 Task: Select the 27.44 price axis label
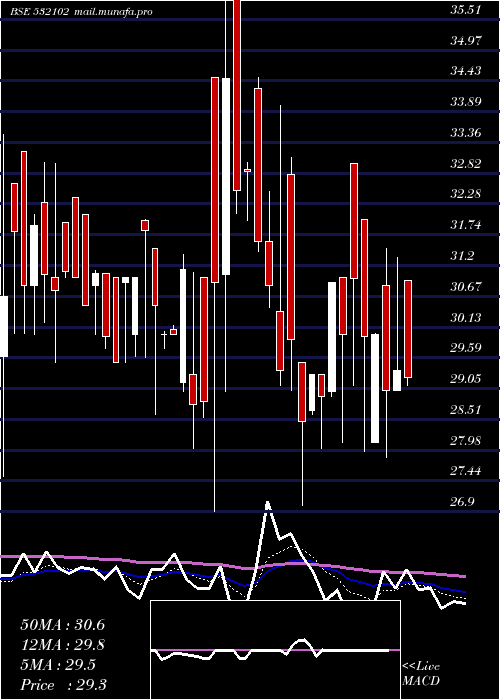tap(466, 471)
